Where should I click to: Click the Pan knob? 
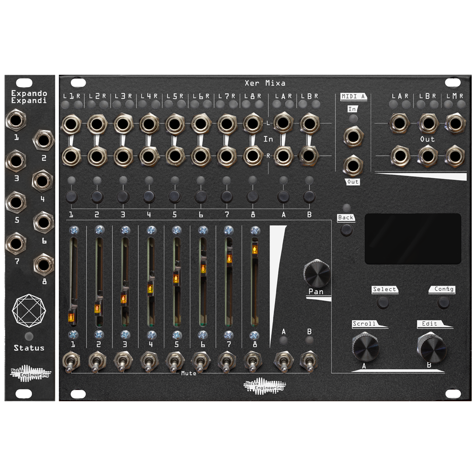317,273
